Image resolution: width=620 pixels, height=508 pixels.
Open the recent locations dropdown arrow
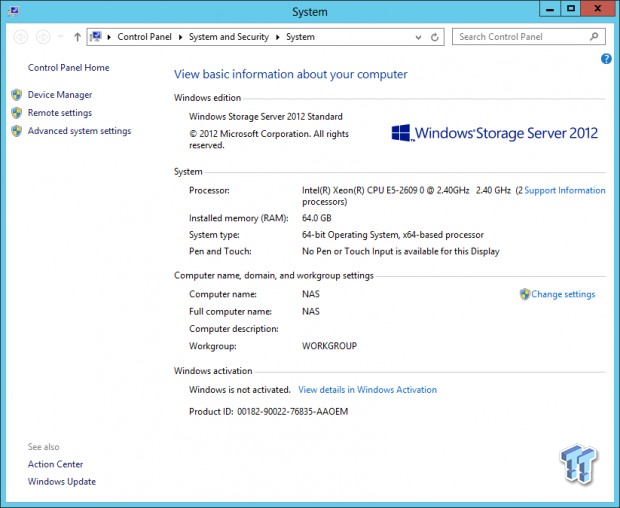coord(60,37)
